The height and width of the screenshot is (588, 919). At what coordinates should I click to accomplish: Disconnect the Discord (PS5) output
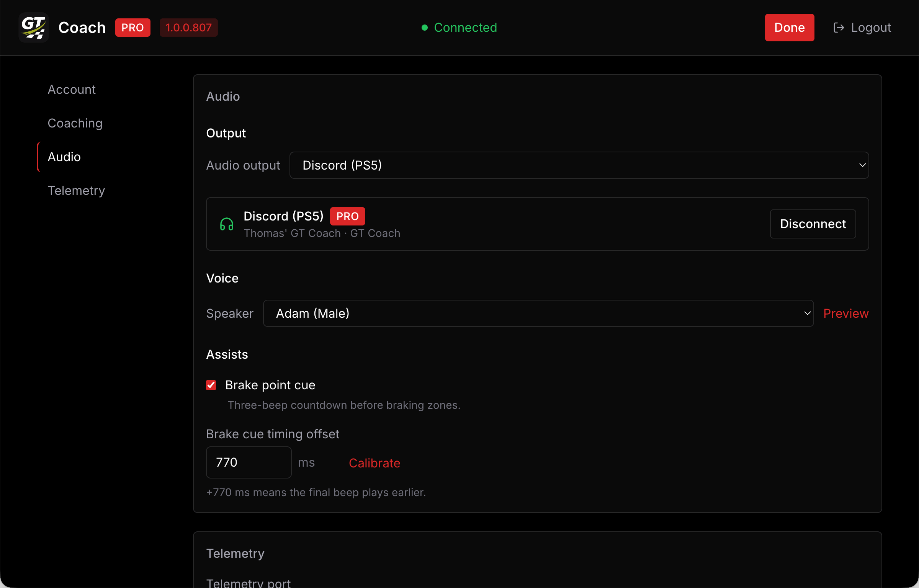coord(813,224)
